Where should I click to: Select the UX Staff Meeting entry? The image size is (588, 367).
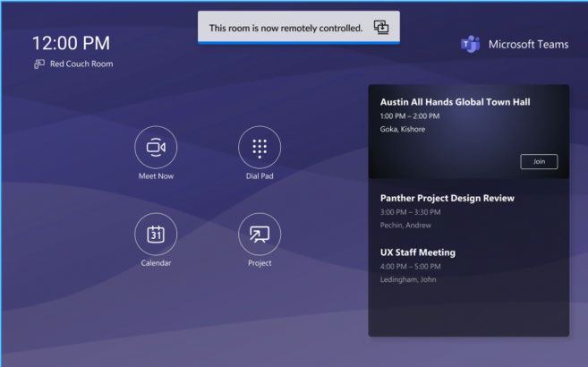click(x=418, y=253)
